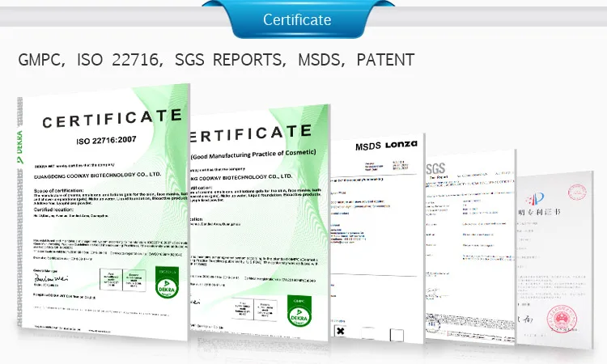607x364 pixels.
Task: Click the X-marked box on the MSDS sheet
Action: coord(340,331)
